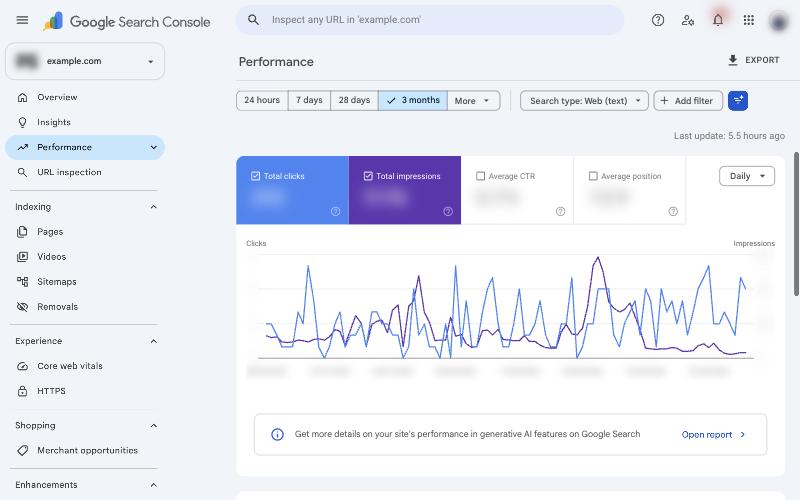Select the 24 hours date range
The image size is (800, 500).
(x=262, y=101)
